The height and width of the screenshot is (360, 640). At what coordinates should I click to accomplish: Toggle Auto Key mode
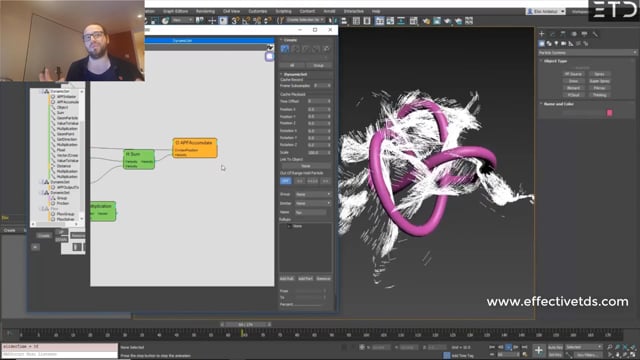point(555,347)
